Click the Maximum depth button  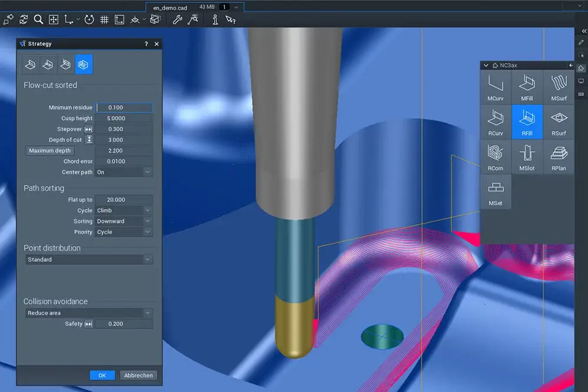tap(49, 151)
